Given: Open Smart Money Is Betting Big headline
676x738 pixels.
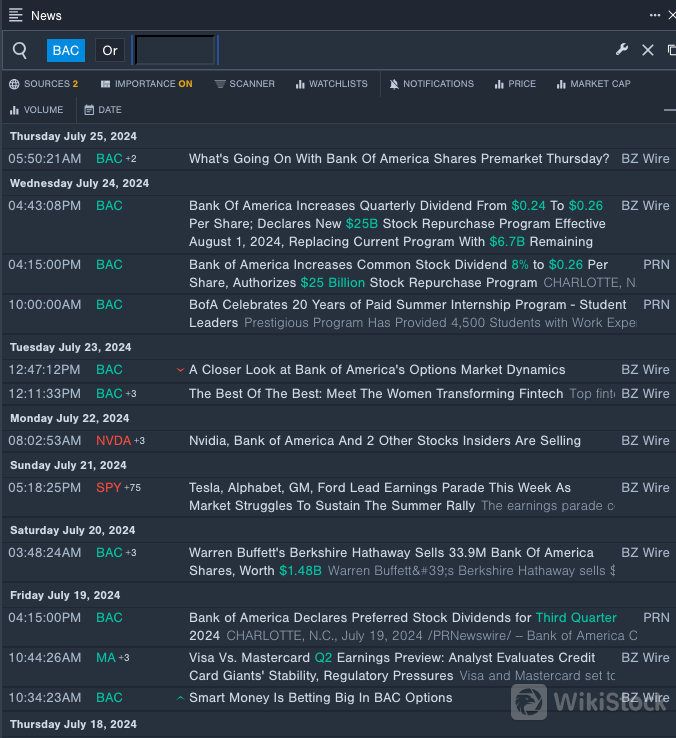Looking at the screenshot, I should [320, 698].
